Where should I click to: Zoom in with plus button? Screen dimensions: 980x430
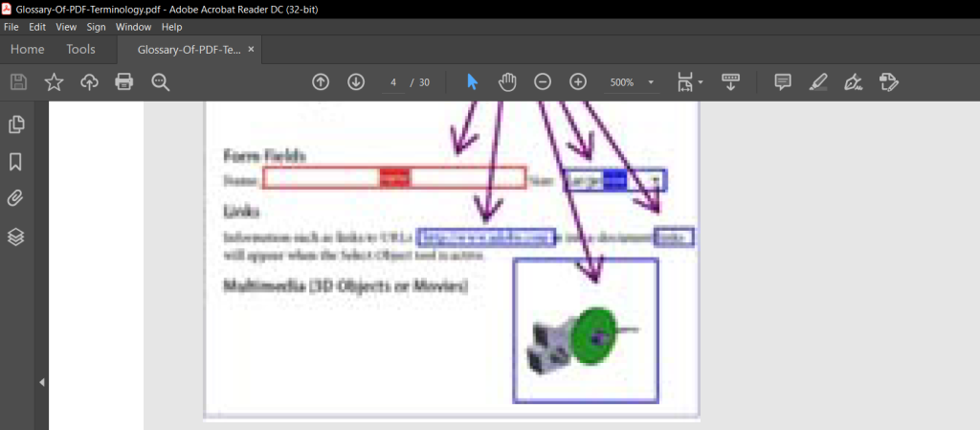point(578,81)
